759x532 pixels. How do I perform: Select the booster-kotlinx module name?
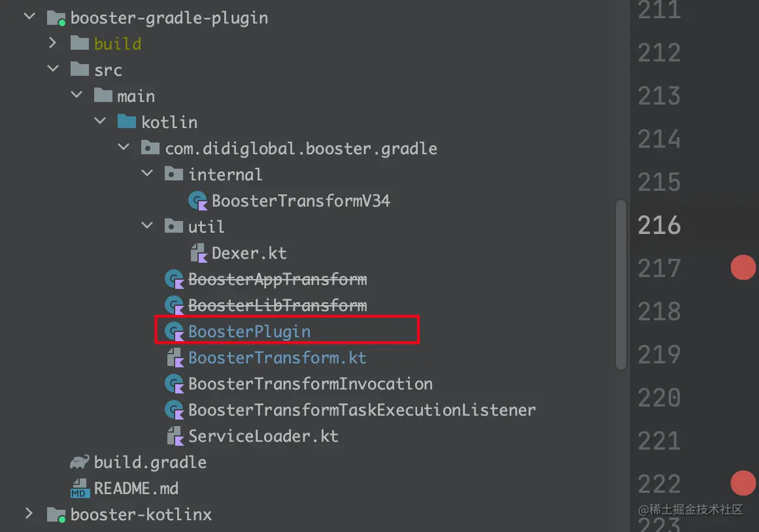point(141,514)
